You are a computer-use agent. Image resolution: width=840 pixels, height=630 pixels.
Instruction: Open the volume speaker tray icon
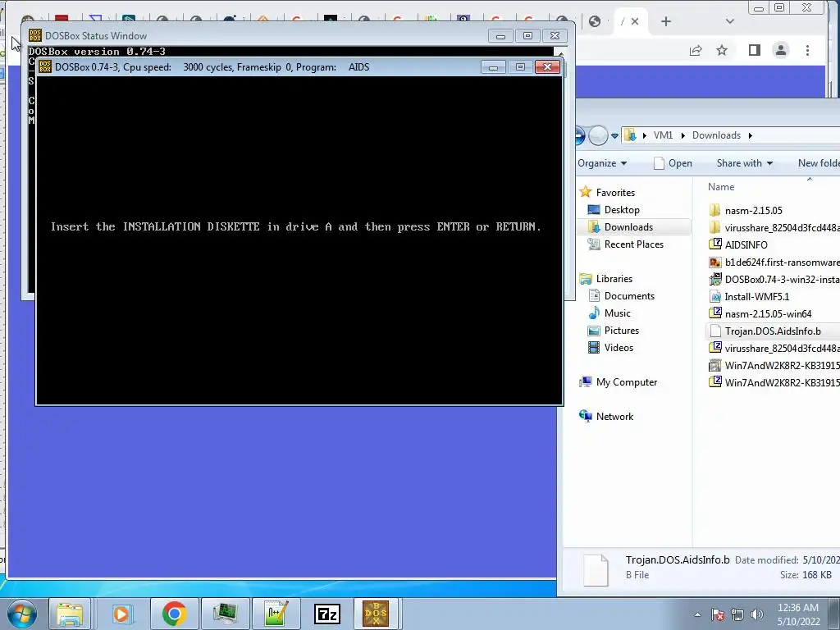[x=757, y=614]
